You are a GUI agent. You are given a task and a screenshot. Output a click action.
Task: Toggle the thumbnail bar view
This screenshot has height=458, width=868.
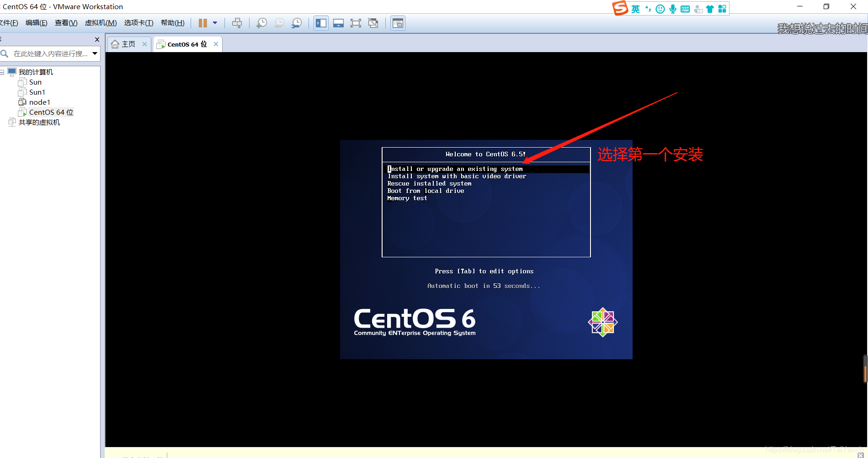tap(338, 23)
